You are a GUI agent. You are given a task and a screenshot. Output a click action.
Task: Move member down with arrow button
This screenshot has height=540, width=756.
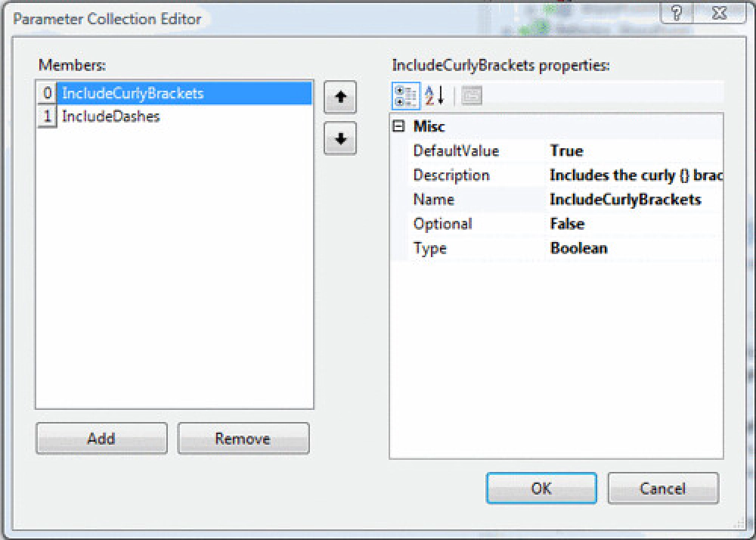click(x=340, y=138)
